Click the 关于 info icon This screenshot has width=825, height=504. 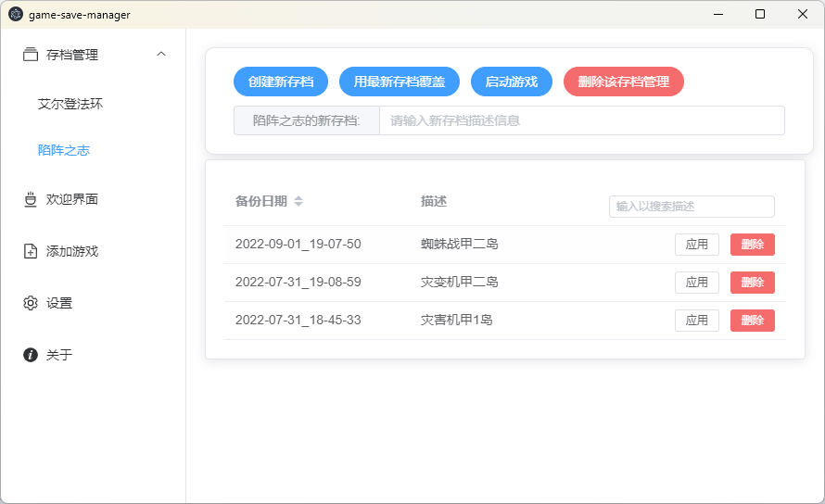pos(31,355)
